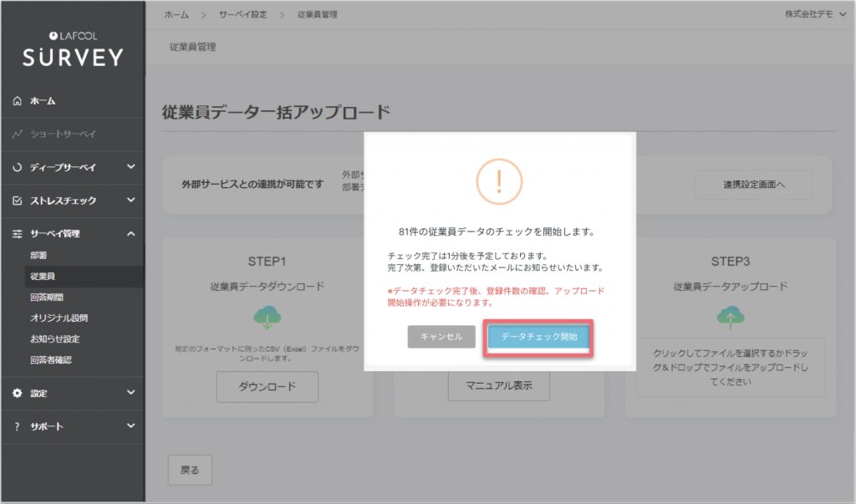The height and width of the screenshot is (504, 856).
Task: Click 従業員管理 in the breadcrumb
Action: coord(317,15)
